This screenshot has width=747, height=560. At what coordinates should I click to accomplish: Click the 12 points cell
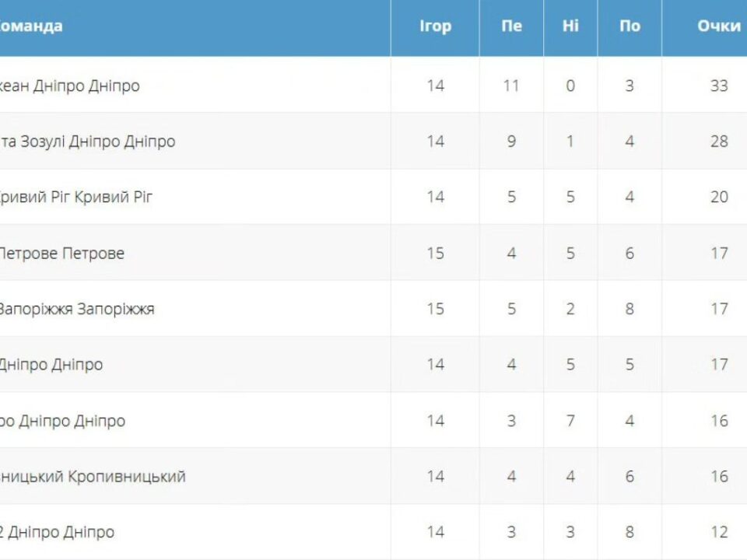tap(718, 532)
